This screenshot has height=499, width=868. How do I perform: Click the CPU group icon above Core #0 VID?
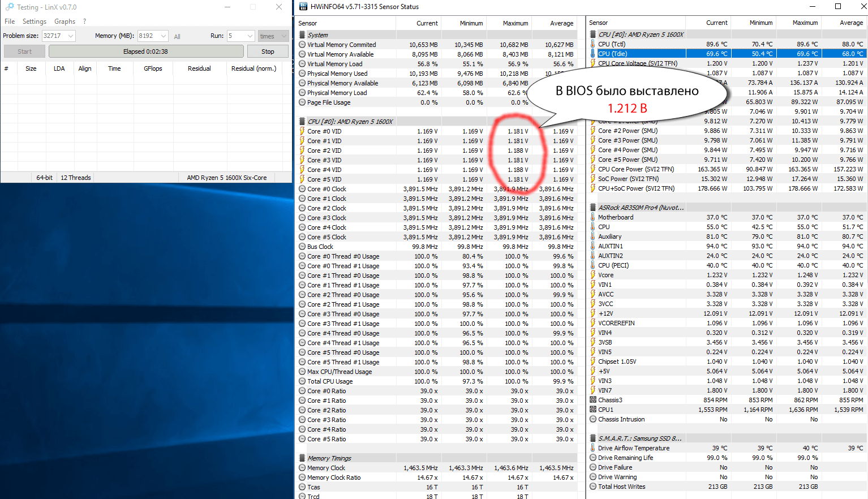point(302,122)
